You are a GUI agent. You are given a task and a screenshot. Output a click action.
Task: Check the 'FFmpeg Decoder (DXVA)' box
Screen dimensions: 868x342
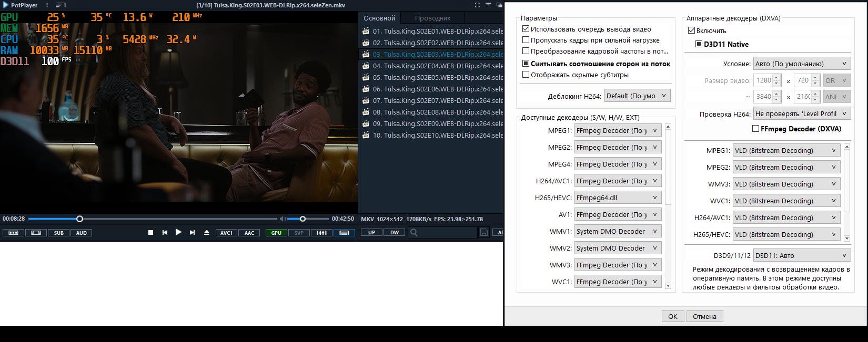756,129
